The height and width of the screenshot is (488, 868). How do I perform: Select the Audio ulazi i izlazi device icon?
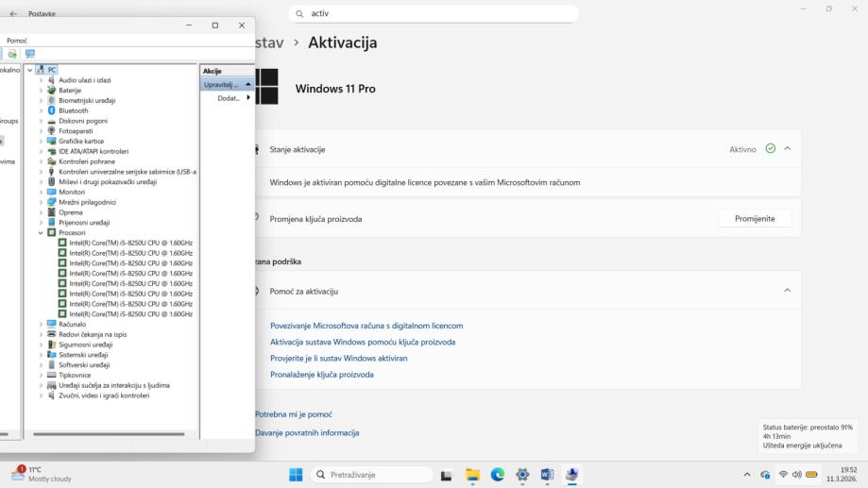click(52, 80)
